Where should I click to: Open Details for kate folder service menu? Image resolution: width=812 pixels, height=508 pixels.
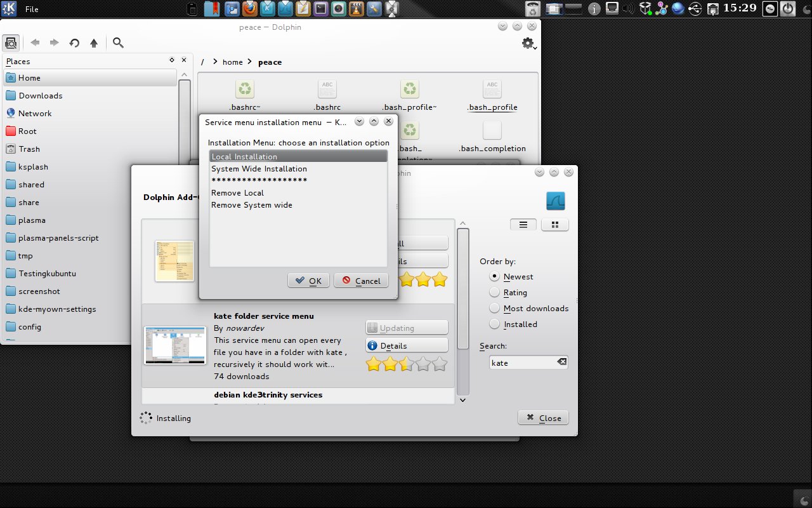(x=407, y=345)
